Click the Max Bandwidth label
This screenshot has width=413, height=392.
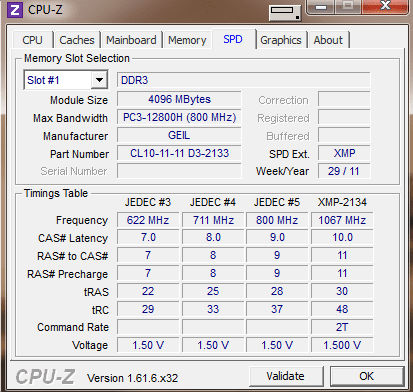[x=70, y=118]
